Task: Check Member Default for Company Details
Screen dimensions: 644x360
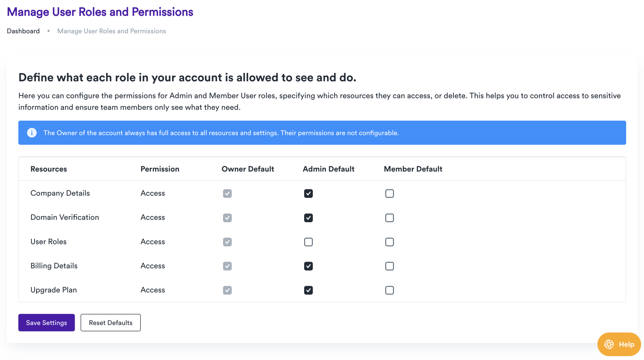Action: [389, 193]
